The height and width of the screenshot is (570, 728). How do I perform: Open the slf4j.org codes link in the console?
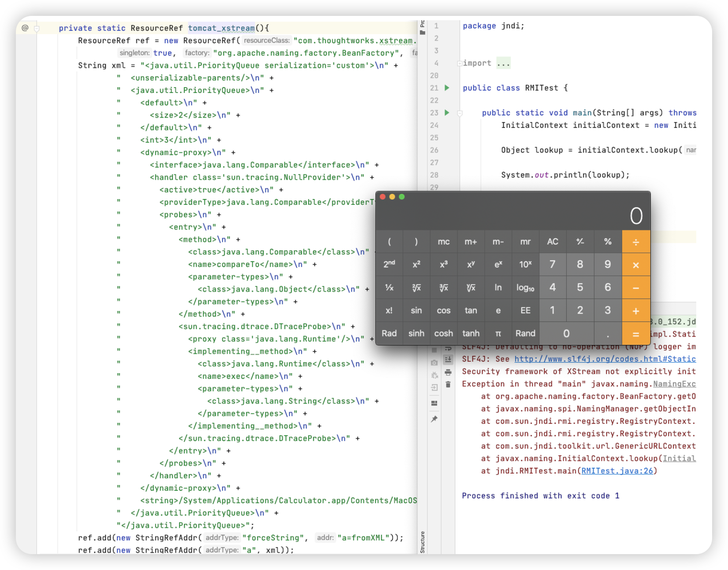click(x=605, y=359)
